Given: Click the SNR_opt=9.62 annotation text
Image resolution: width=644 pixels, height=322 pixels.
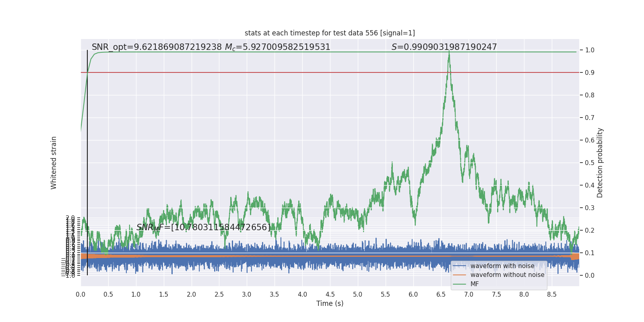Looking at the screenshot, I should [157, 47].
